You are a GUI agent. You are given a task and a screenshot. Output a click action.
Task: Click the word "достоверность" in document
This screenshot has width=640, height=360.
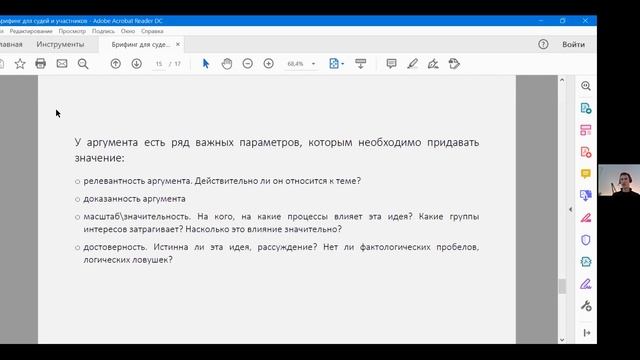(115, 247)
